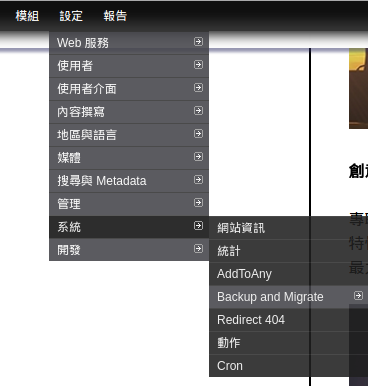Select 網站資訊 in the system submenu
Image resolution: width=368 pixels, height=386 pixels.
(x=289, y=228)
